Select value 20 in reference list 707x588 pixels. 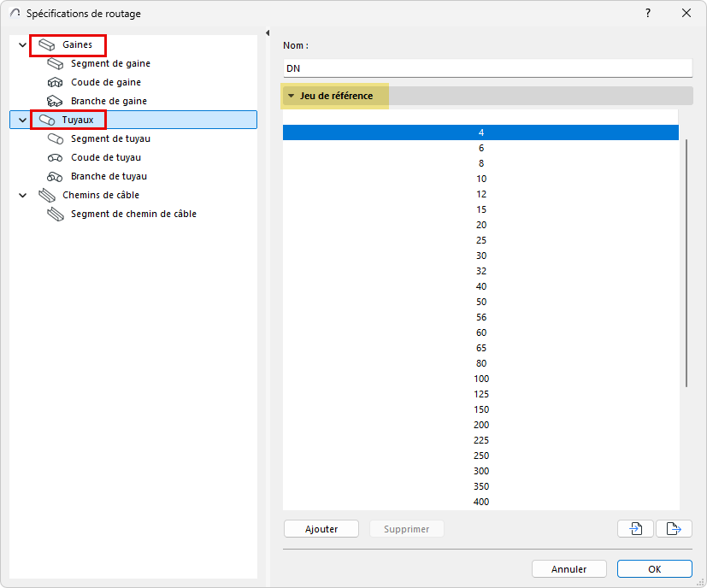[x=480, y=225]
